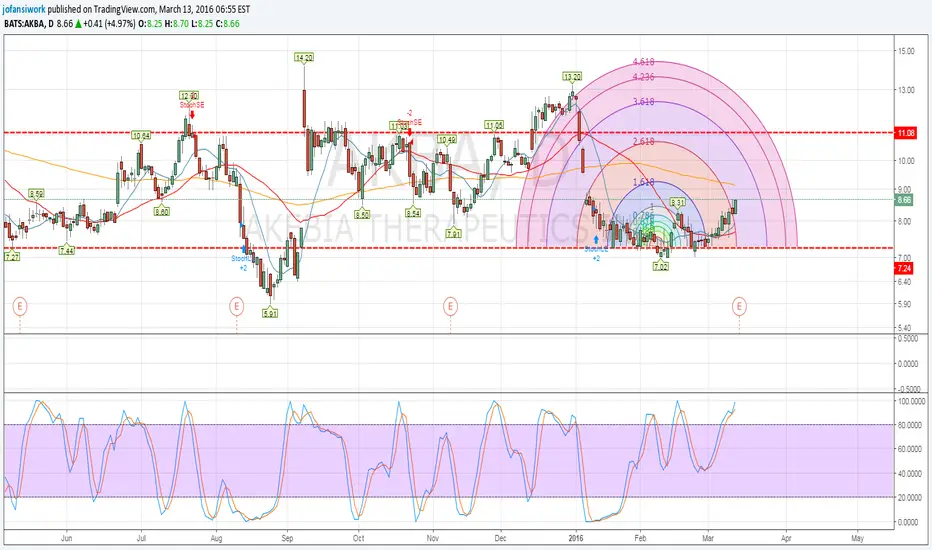
Task: Click the 7.02 pivot low label
Action: point(661,266)
